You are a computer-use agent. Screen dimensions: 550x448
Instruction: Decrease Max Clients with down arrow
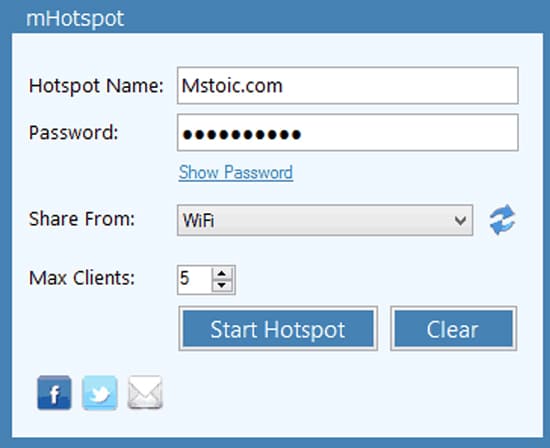tap(222, 286)
